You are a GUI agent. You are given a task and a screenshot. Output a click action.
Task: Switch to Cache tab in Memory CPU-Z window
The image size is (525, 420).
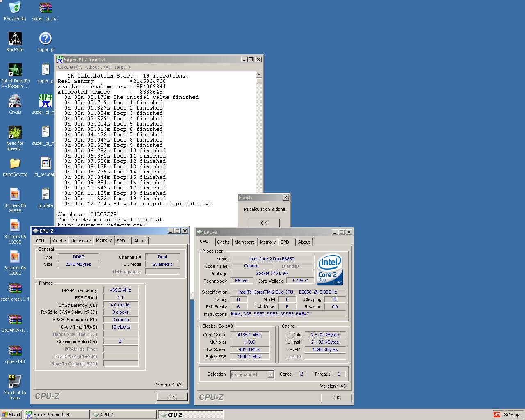click(59, 241)
